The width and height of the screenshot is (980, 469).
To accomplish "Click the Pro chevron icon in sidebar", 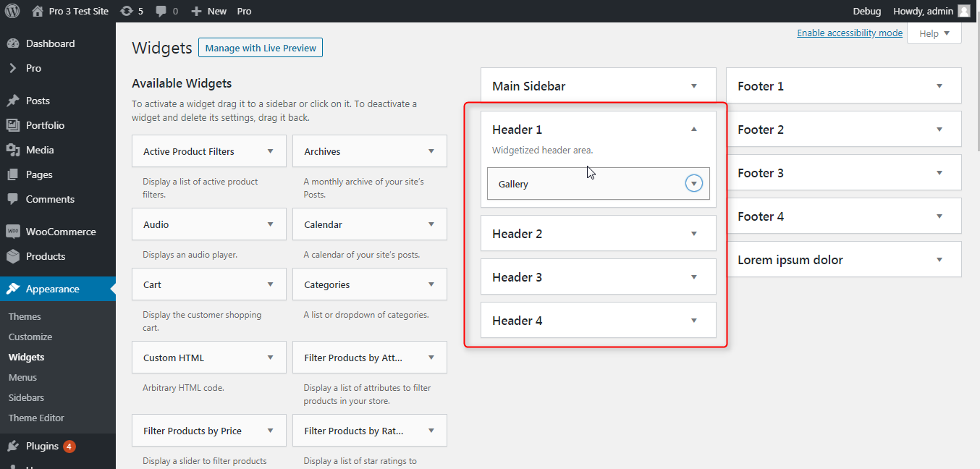I will [x=13, y=68].
